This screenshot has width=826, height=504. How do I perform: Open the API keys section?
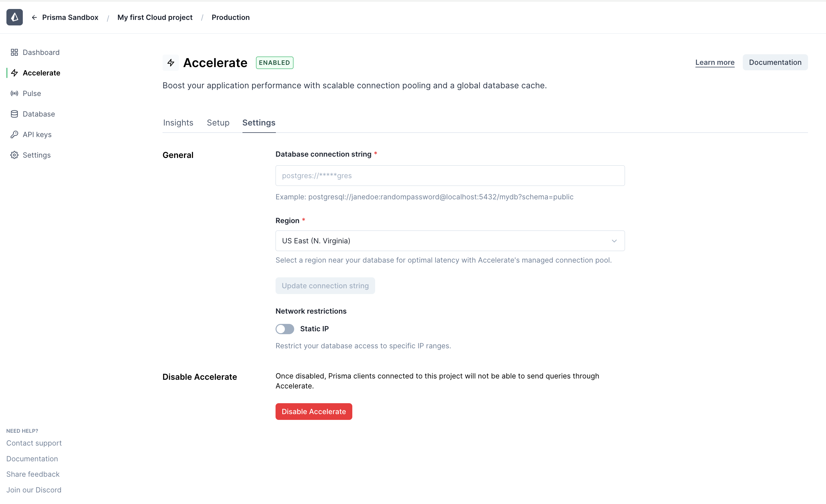click(37, 135)
